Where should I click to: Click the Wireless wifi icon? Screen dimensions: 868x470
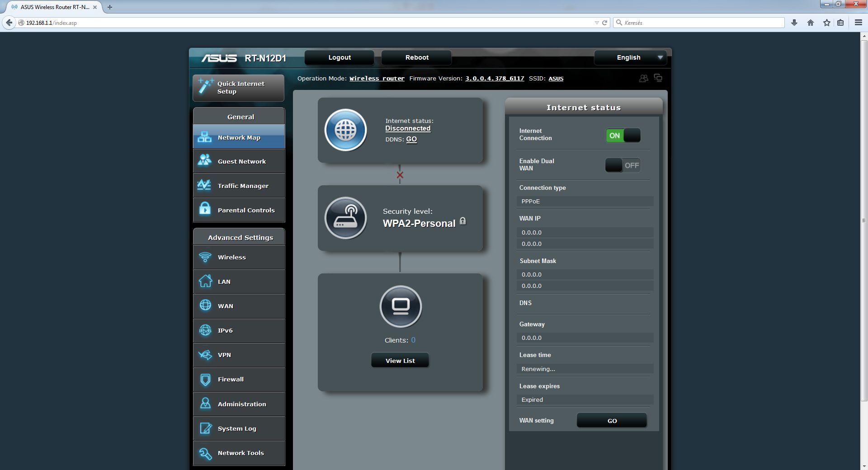pyautogui.click(x=205, y=257)
